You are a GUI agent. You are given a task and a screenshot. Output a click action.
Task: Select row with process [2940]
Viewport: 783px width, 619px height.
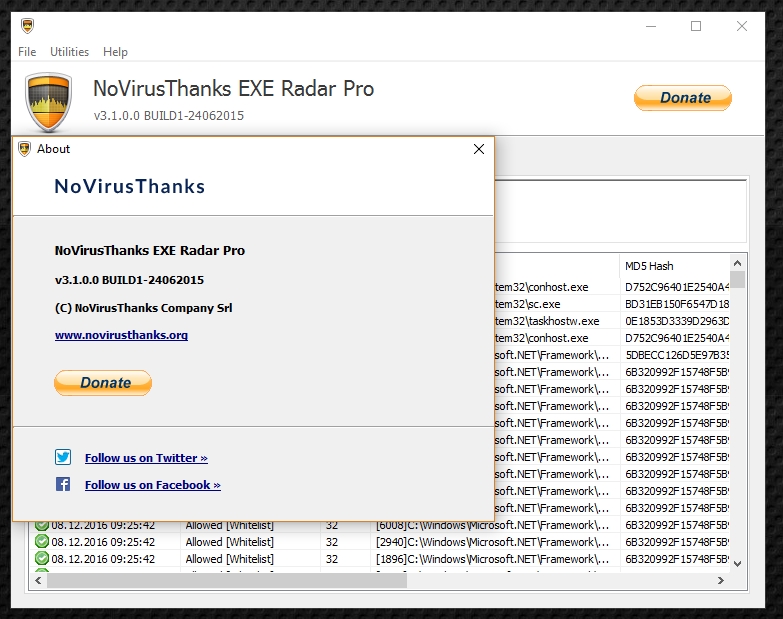[x=380, y=542]
